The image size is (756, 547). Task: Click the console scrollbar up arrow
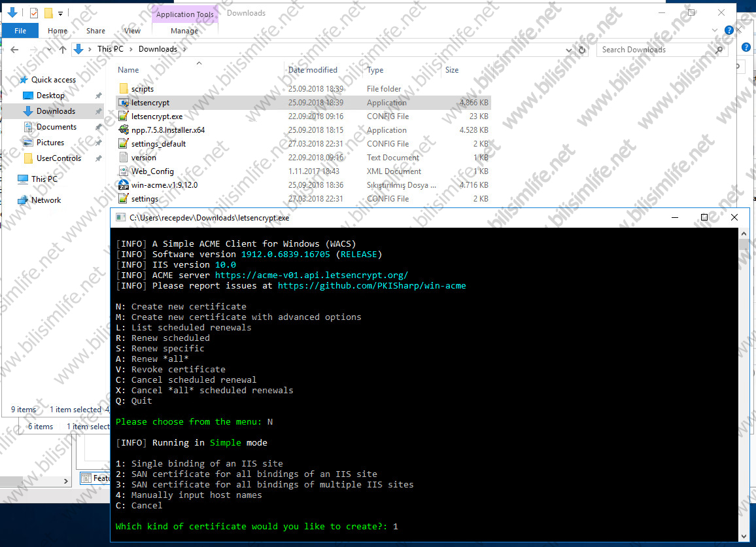tap(744, 234)
